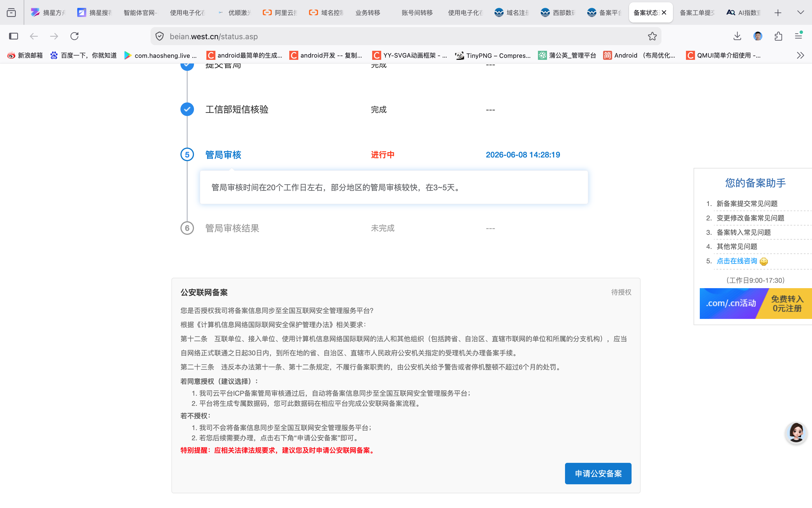Select the 未完成 status text
The height and width of the screenshot is (508, 812).
click(x=383, y=229)
